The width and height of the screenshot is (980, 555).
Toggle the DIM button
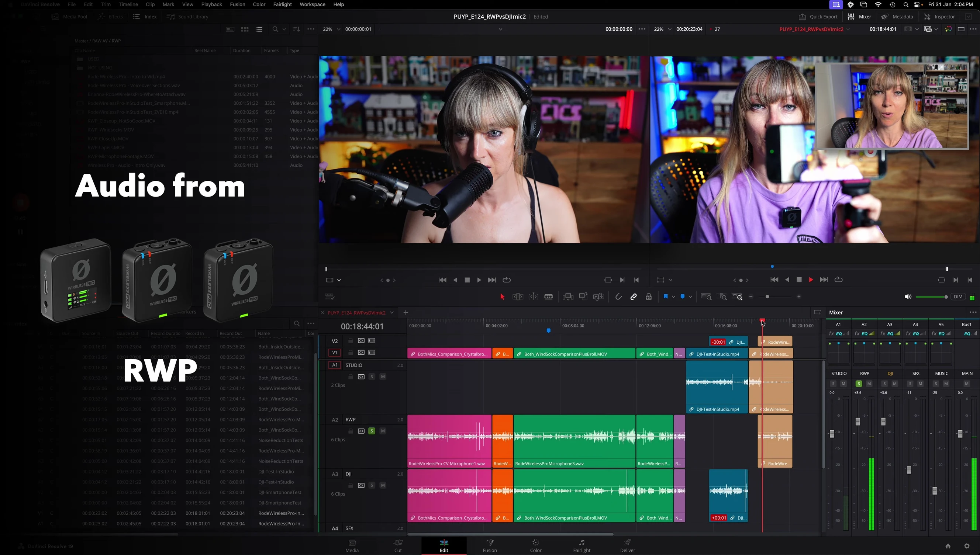958,297
